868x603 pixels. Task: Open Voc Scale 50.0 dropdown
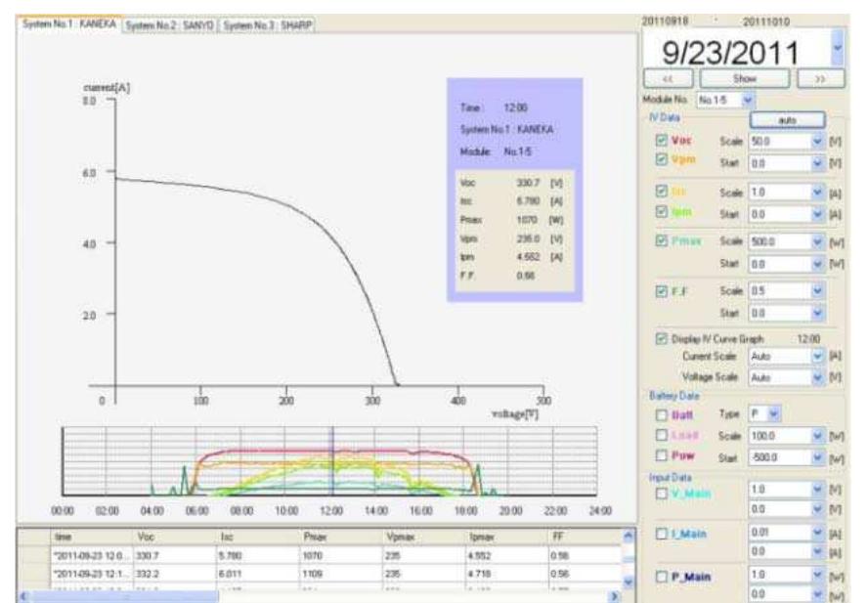pos(817,142)
